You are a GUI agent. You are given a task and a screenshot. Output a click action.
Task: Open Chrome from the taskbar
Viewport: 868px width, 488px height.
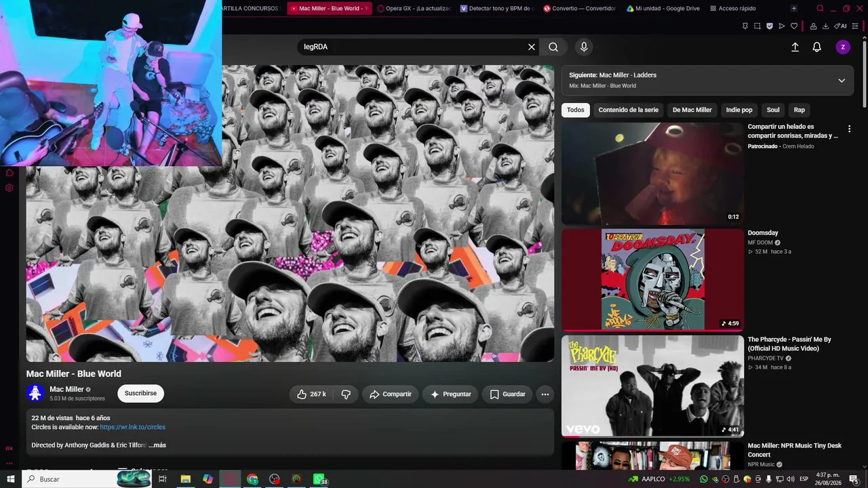click(x=252, y=479)
